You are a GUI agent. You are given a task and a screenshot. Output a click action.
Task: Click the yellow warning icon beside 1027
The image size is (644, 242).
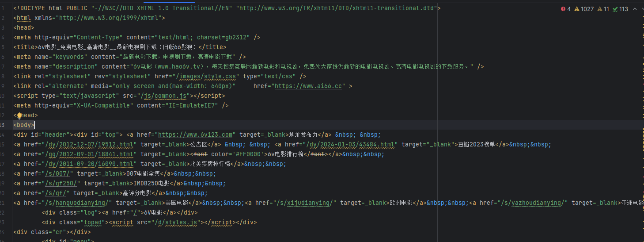(x=577, y=9)
